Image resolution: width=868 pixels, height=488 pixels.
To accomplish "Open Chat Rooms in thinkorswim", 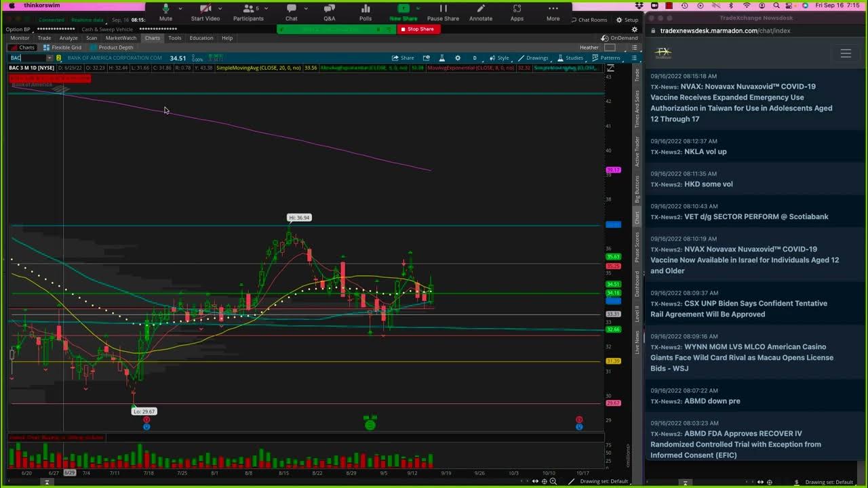I will (x=589, y=20).
